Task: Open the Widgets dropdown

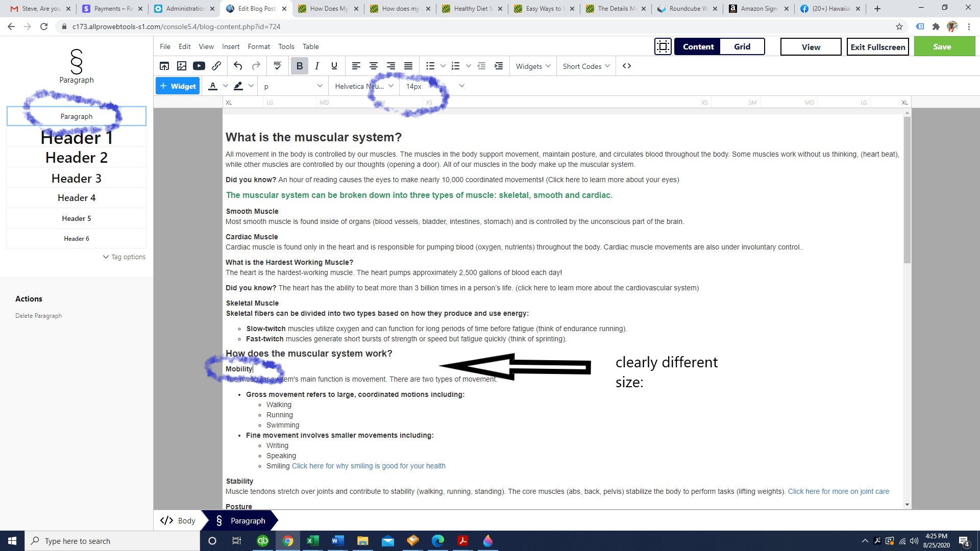Action: click(x=533, y=66)
